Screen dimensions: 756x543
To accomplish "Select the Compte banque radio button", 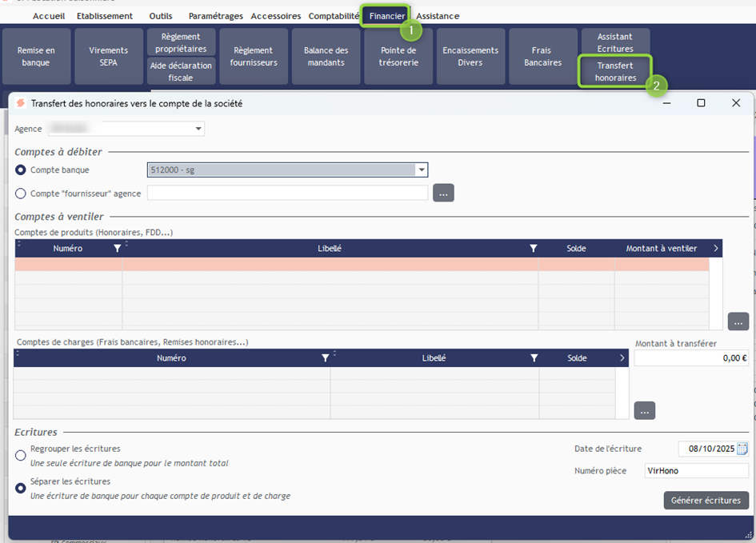I will coord(21,170).
